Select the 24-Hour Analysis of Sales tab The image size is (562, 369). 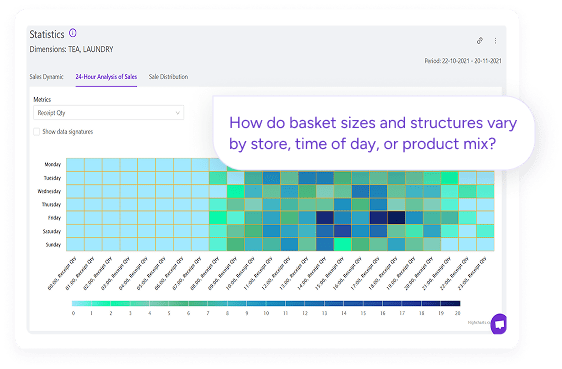[x=106, y=77]
